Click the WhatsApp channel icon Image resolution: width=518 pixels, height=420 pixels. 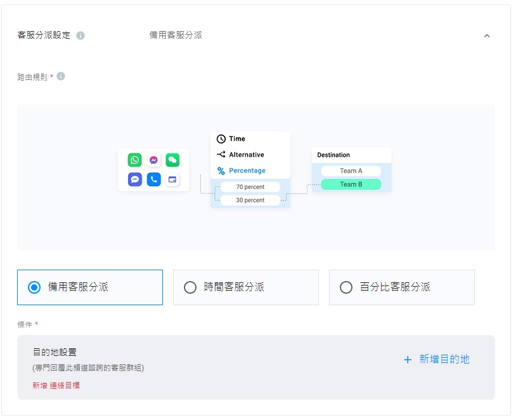(135, 160)
